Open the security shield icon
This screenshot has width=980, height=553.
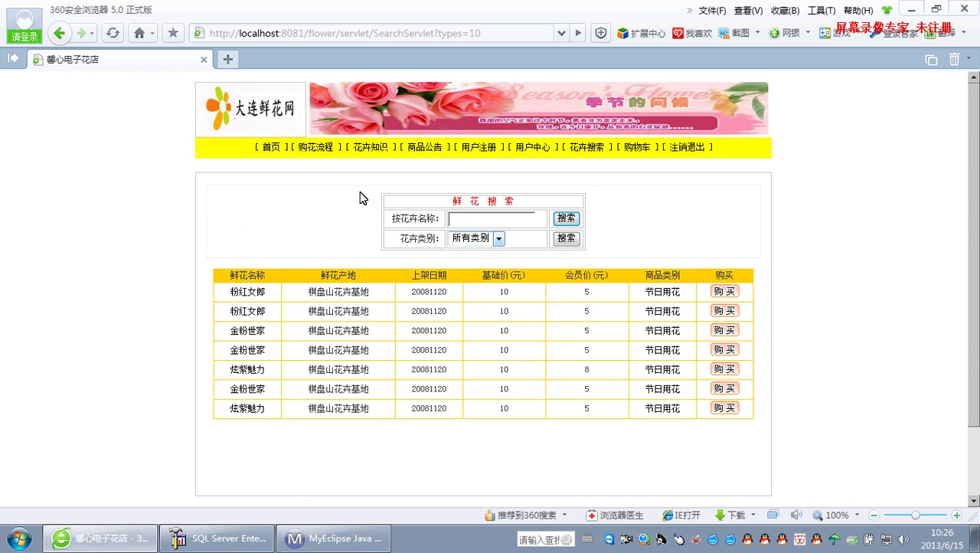point(601,33)
